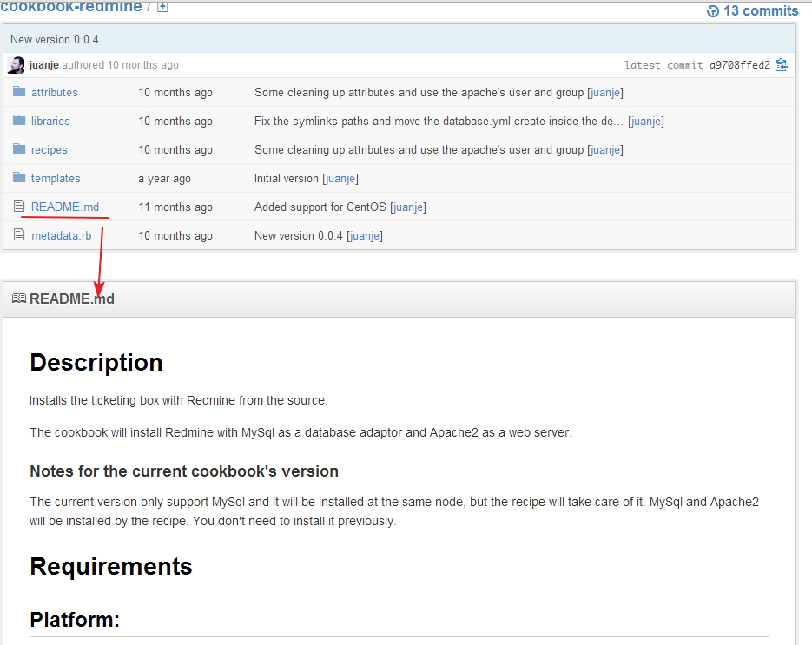
Task: Click the metadata.rb file icon
Action: click(x=19, y=235)
